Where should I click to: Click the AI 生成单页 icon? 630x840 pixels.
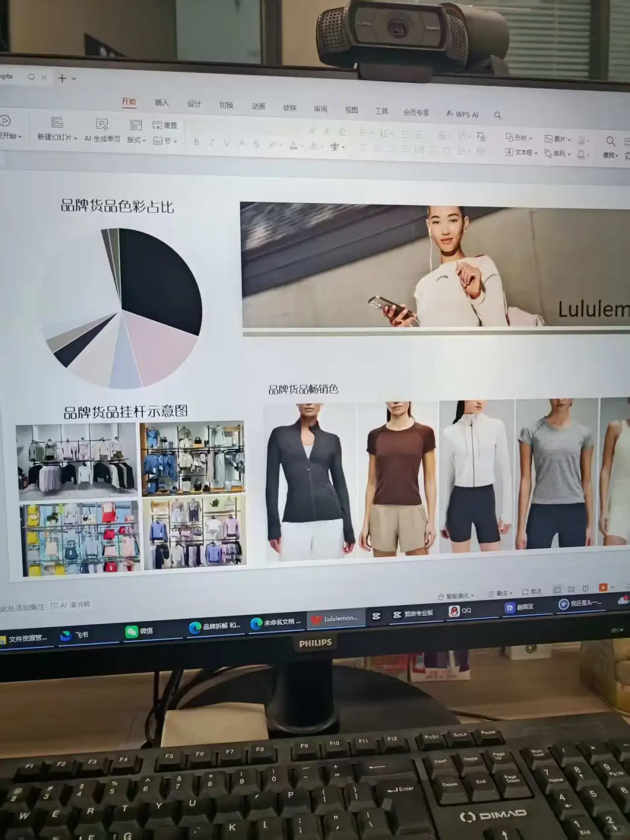(x=102, y=124)
